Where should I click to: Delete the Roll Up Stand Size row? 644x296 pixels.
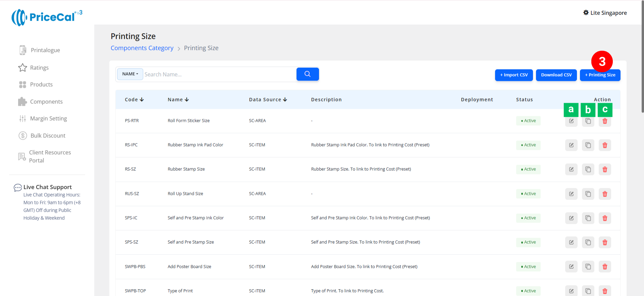point(604,194)
